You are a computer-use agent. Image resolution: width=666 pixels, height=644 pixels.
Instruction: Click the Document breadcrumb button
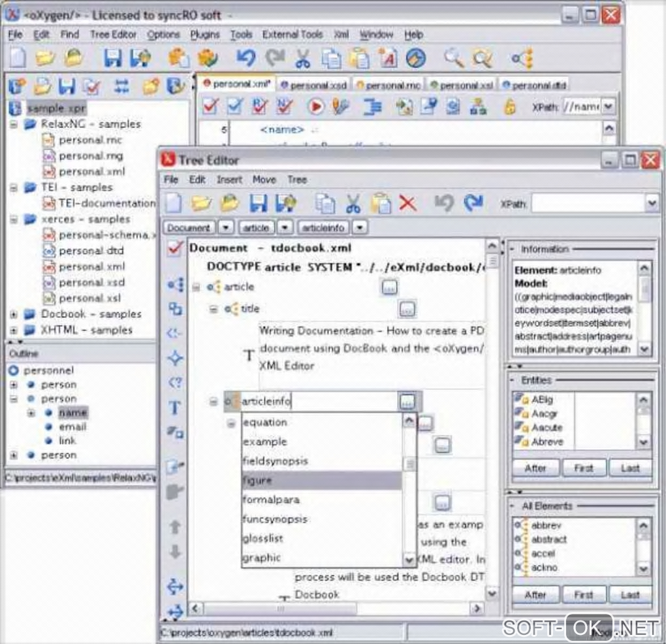point(189,228)
